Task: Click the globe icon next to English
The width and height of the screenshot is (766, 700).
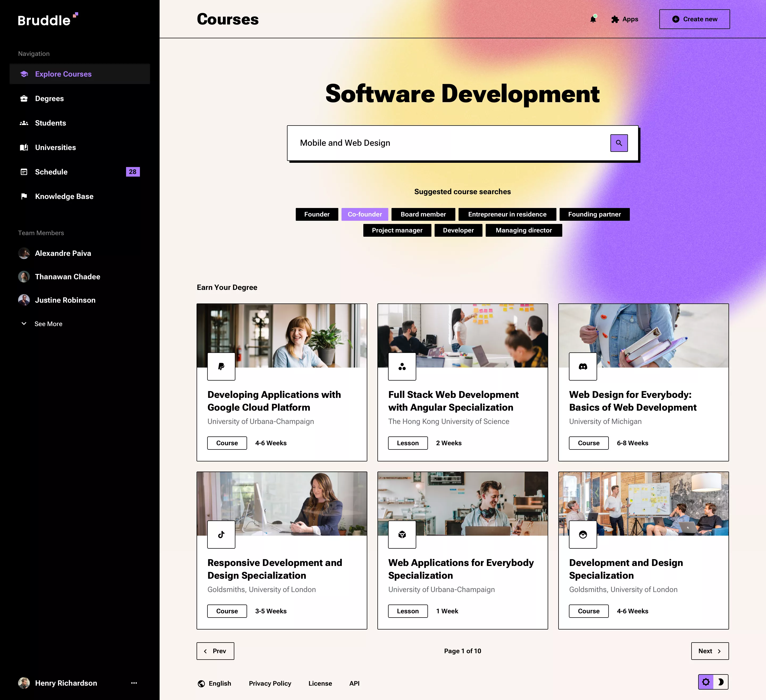Action: click(x=201, y=683)
